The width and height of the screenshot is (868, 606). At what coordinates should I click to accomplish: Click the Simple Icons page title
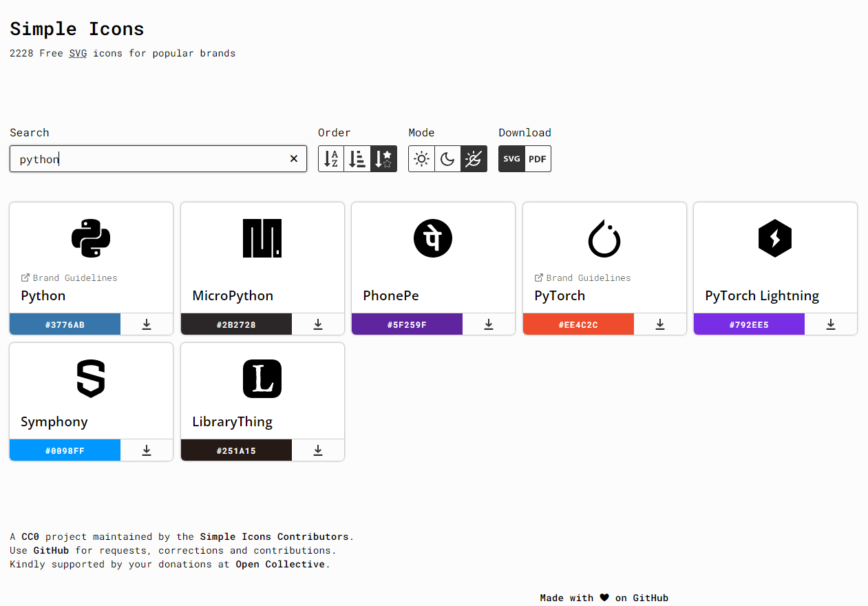[x=77, y=29]
